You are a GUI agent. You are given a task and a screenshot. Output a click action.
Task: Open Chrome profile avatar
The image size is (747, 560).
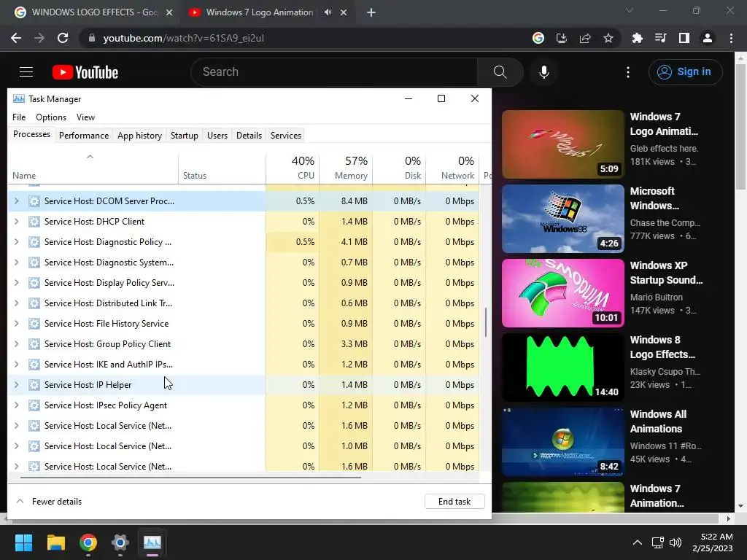tap(708, 38)
